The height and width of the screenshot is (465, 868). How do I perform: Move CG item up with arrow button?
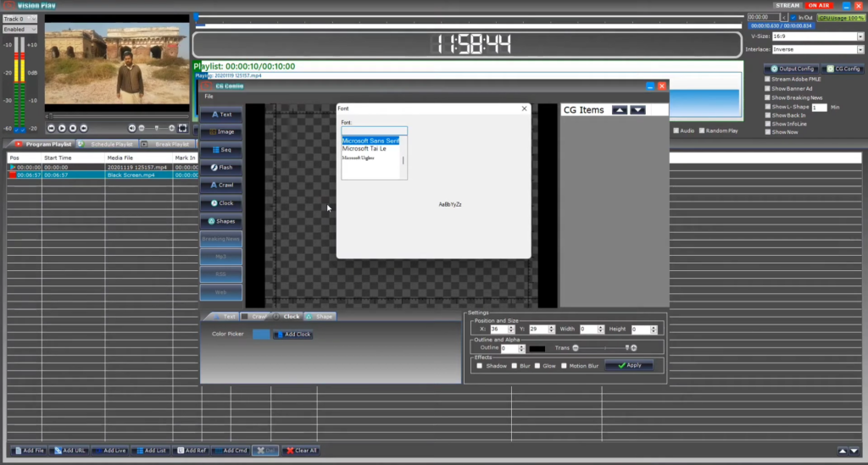(x=620, y=110)
